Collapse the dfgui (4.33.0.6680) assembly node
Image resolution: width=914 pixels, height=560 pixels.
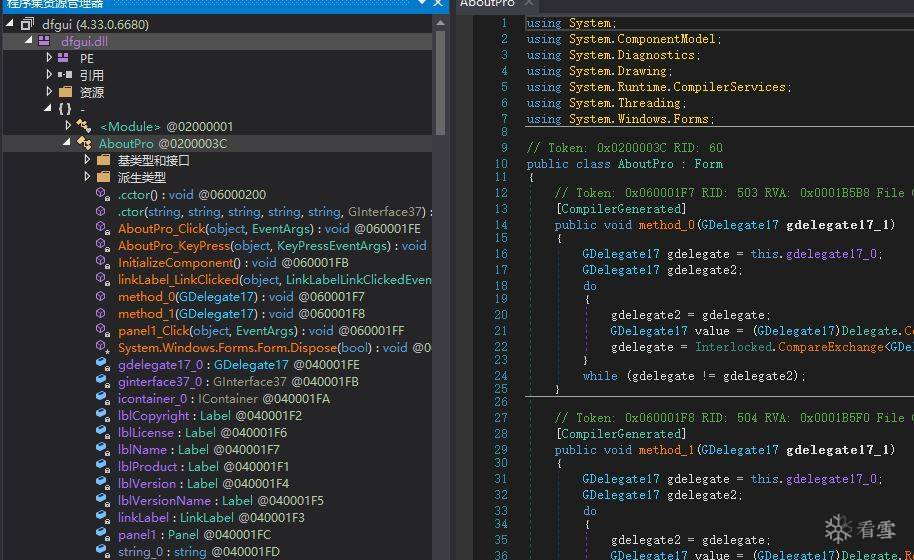click(9, 23)
